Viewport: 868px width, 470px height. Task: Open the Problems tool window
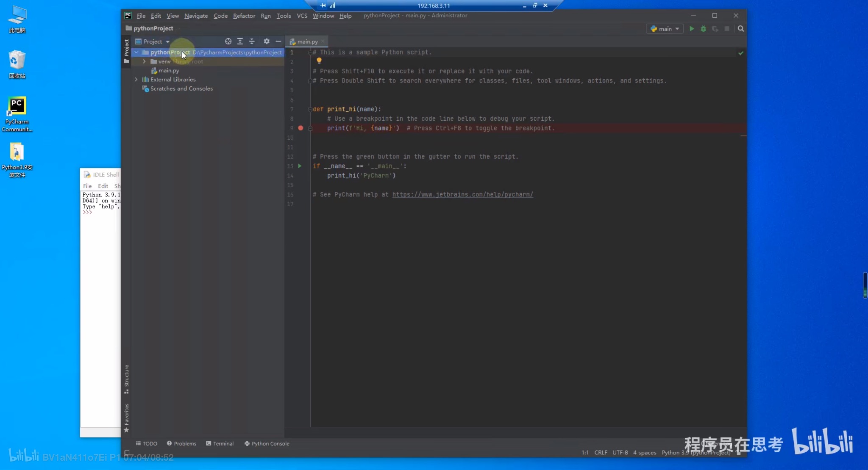tap(181, 443)
